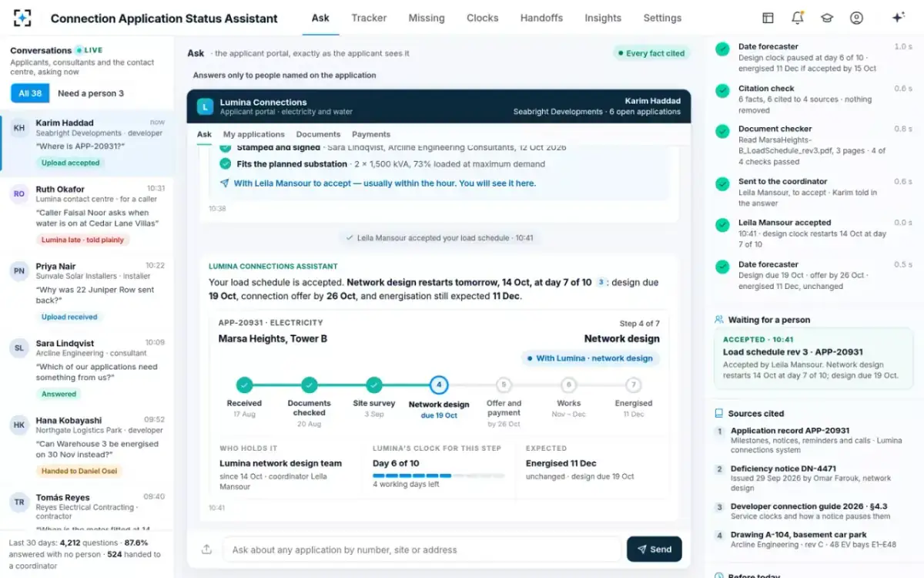This screenshot has height=578, width=924.
Task: Click the green check next to Citation check
Action: [x=722, y=90]
